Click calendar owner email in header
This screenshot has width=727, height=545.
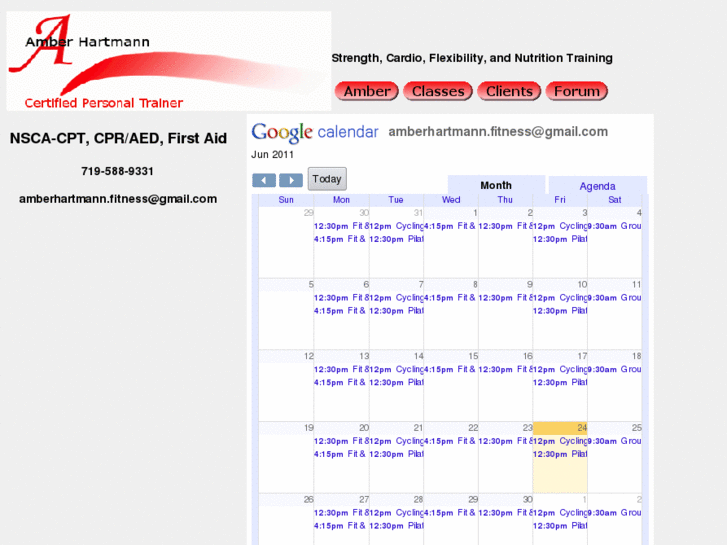pos(498,132)
